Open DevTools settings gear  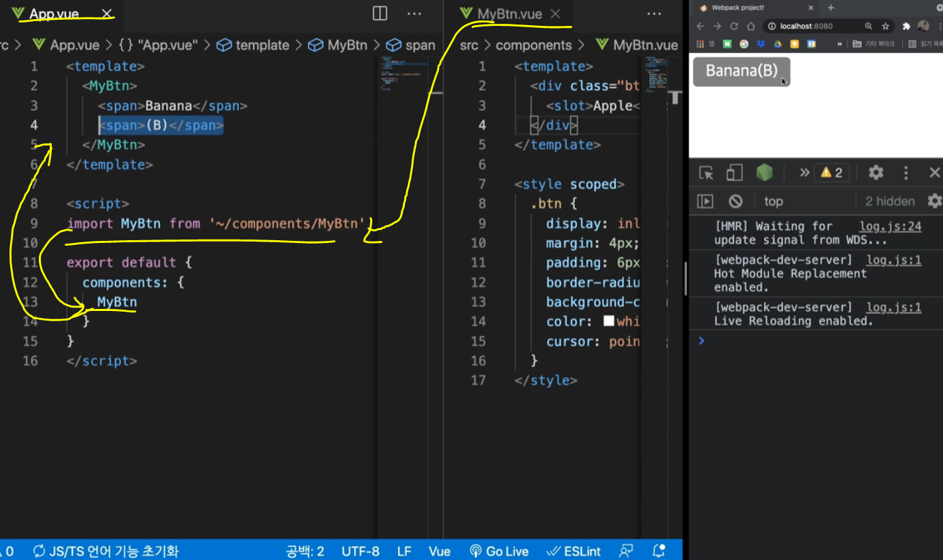click(x=876, y=173)
